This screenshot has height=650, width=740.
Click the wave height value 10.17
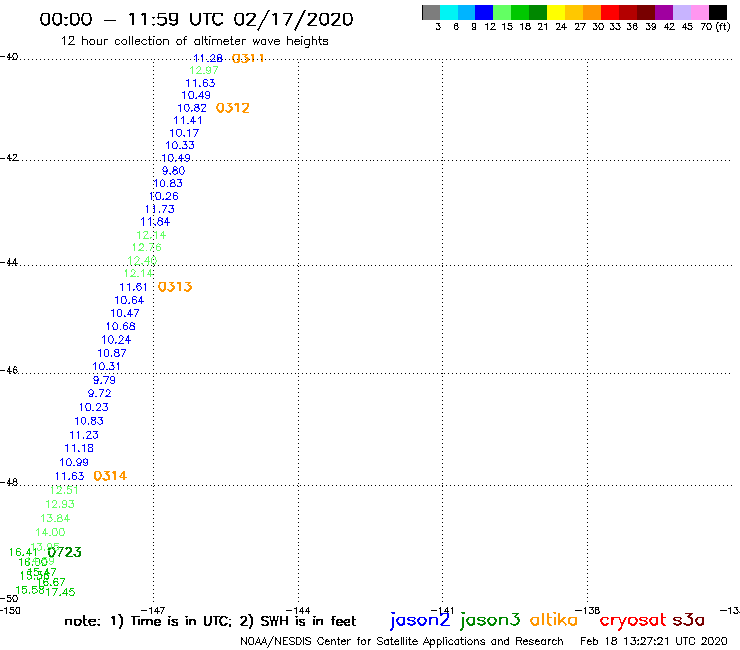184,133
